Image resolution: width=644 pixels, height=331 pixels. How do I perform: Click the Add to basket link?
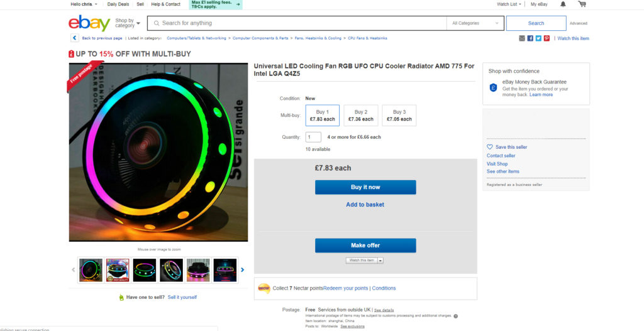tap(365, 205)
